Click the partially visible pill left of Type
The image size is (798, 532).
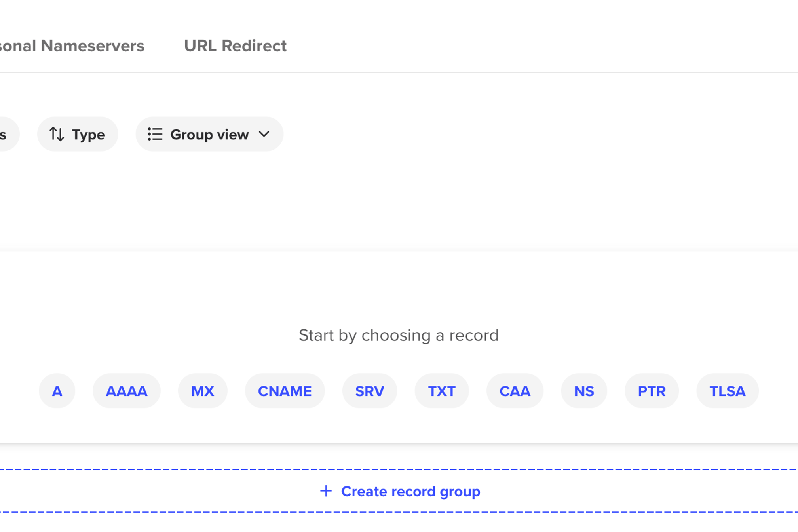[8, 134]
